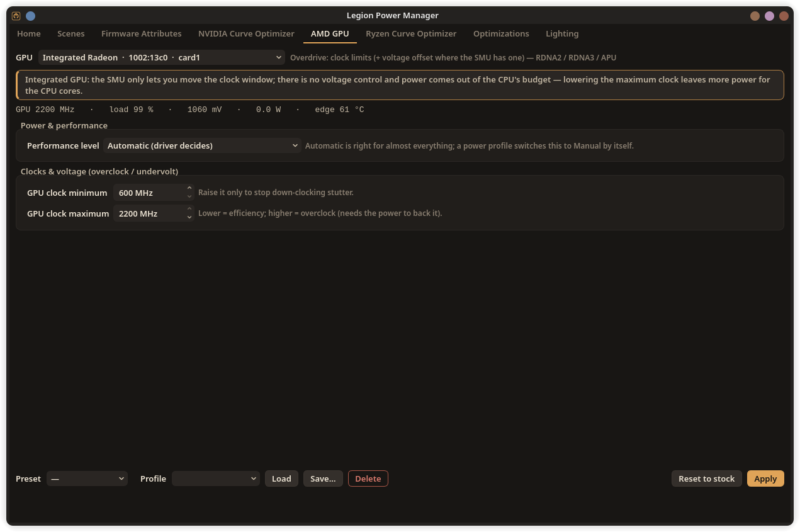This screenshot has height=532, width=800.
Task: Apply the GPU settings
Action: [x=765, y=478]
